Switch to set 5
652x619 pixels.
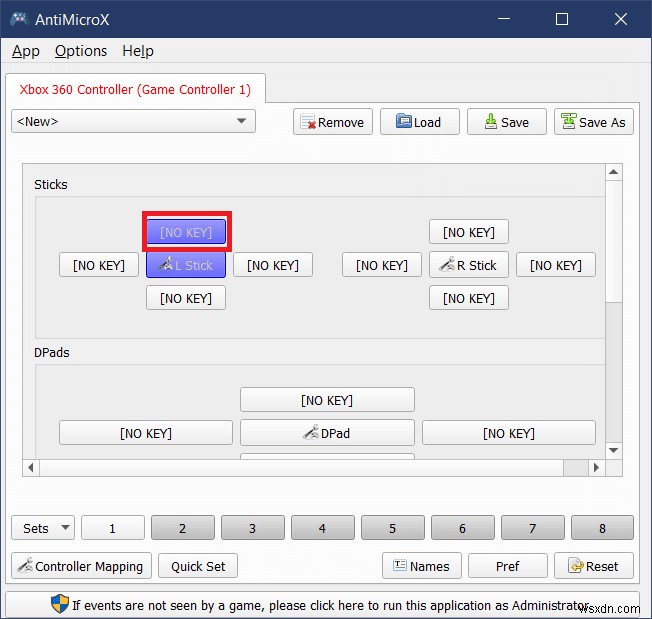393,528
